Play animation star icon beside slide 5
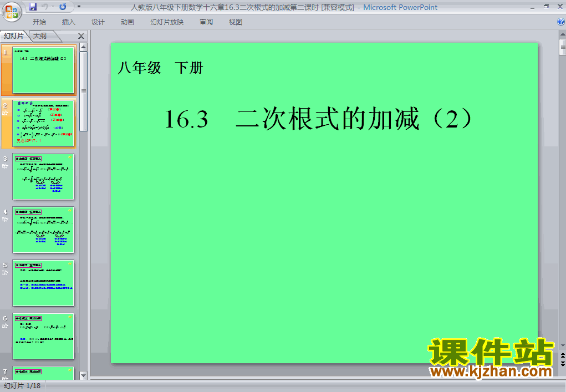Screen dimensions: 566x392 5,273
